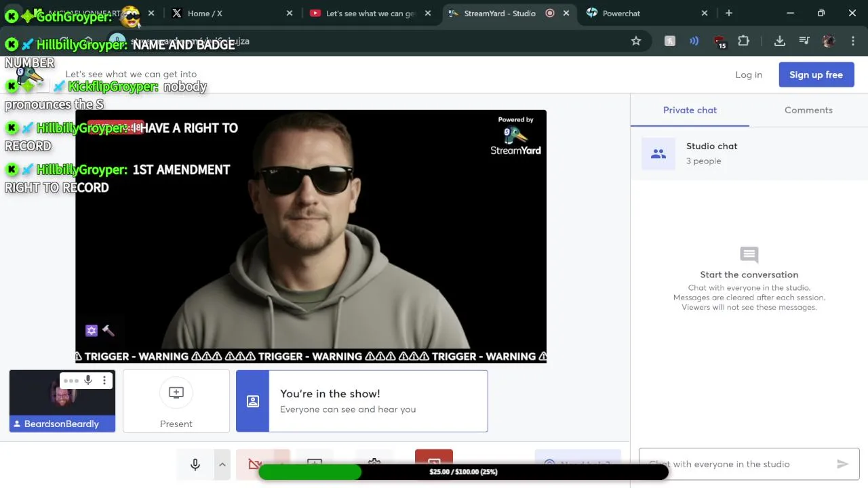Image resolution: width=868 pixels, height=488 pixels.
Task: Open the Studio chat conversation
Action: (x=749, y=153)
